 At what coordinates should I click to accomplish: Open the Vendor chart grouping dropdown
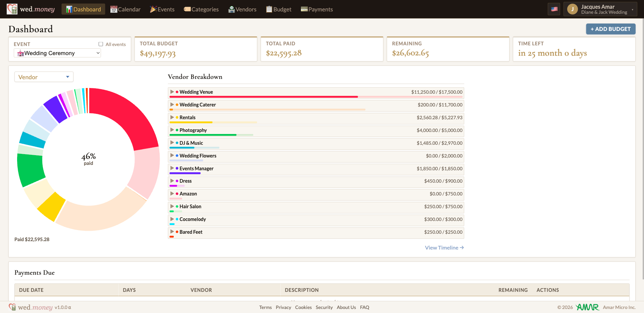(44, 77)
